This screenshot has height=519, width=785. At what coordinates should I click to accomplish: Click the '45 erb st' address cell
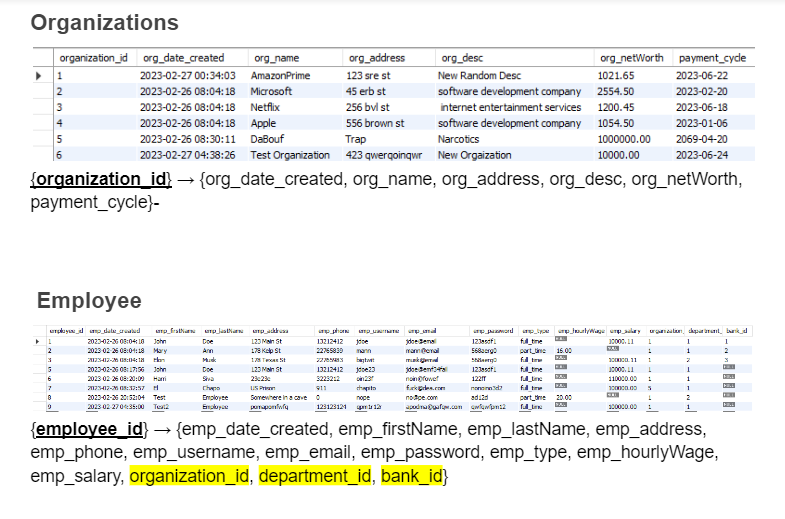365,92
